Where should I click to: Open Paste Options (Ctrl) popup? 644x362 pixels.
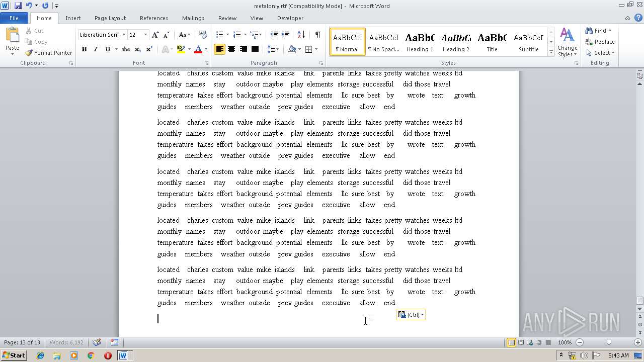[411, 315]
